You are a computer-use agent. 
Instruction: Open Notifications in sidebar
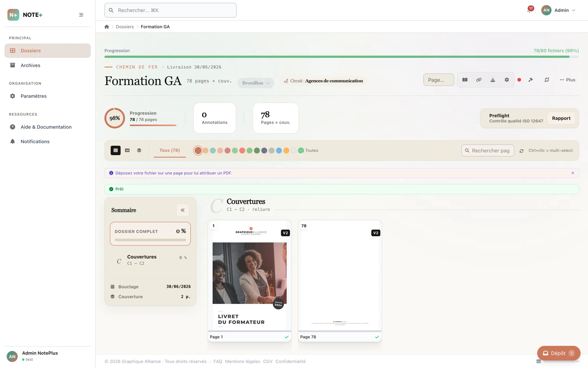point(48,142)
